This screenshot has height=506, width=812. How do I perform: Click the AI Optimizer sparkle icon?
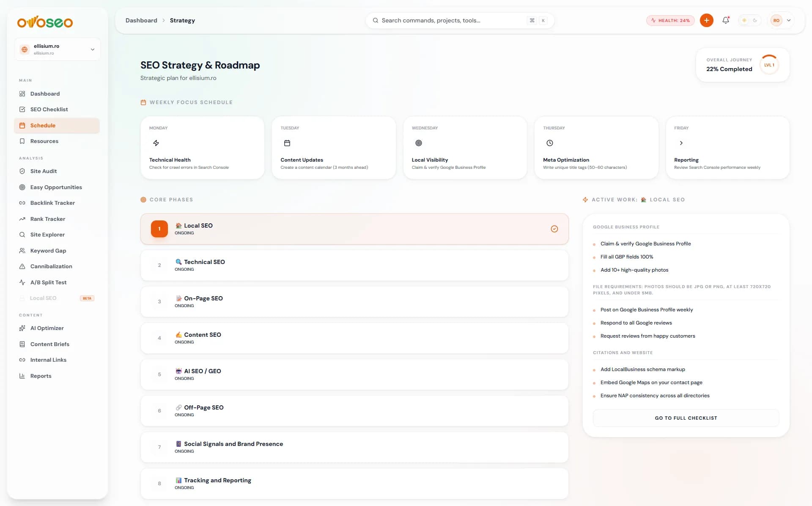(22, 328)
